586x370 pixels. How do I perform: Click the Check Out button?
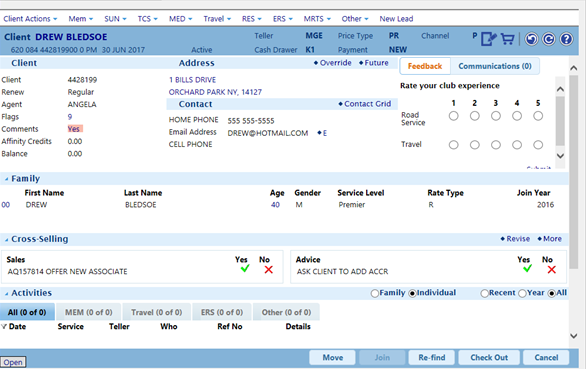pos(489,358)
